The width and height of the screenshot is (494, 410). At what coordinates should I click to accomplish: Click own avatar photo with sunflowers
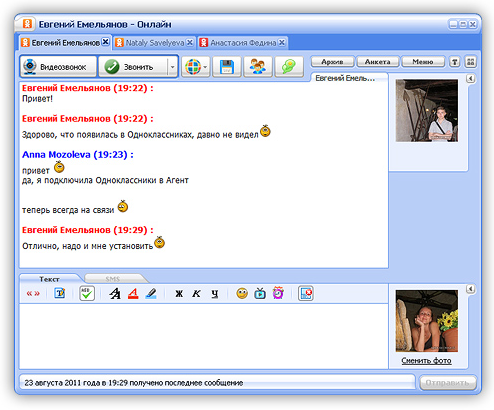427,321
